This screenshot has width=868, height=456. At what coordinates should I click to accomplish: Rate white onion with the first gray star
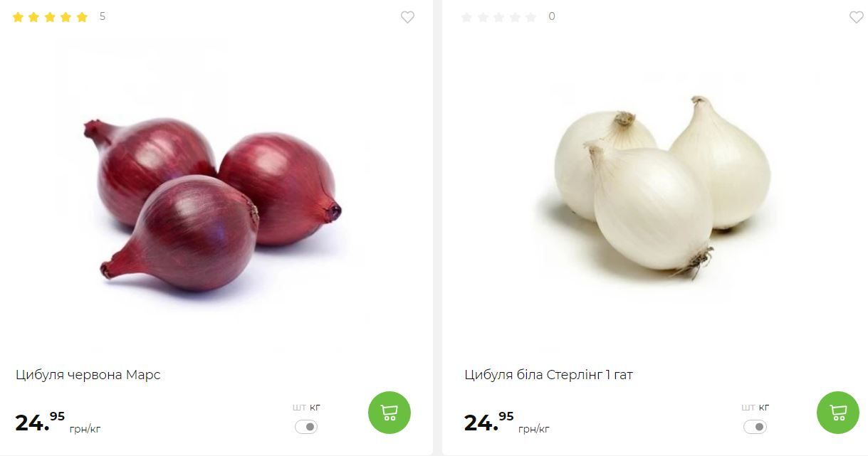coord(466,17)
